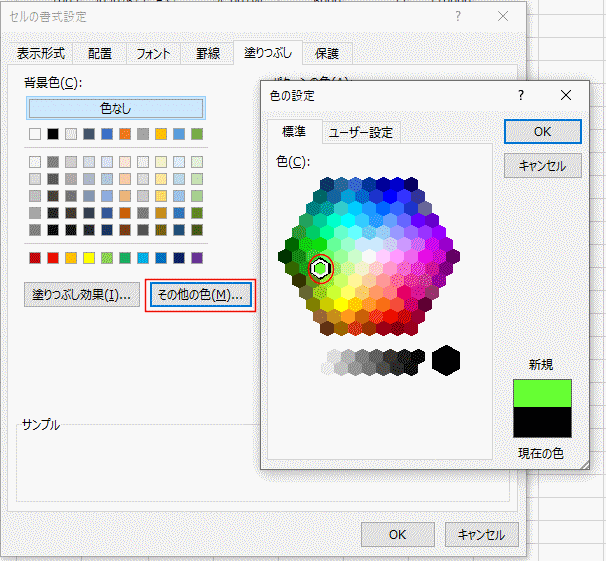Select the orange swatch in the top theme row
This screenshot has height=561, width=606.
[125, 134]
